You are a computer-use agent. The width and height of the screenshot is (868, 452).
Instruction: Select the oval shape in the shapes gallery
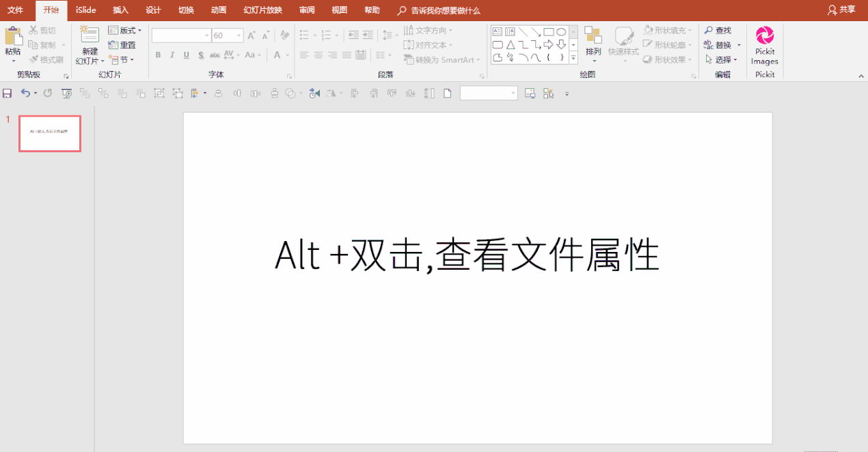coord(562,31)
